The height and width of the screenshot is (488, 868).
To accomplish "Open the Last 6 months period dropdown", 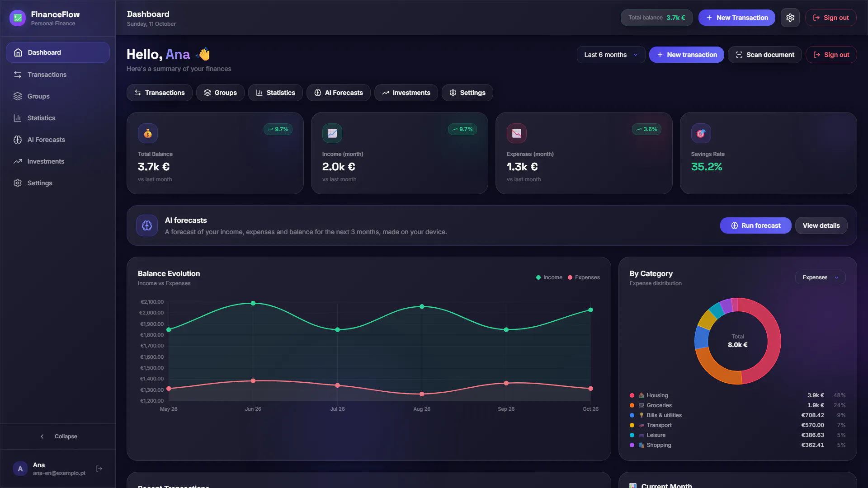I will point(611,55).
